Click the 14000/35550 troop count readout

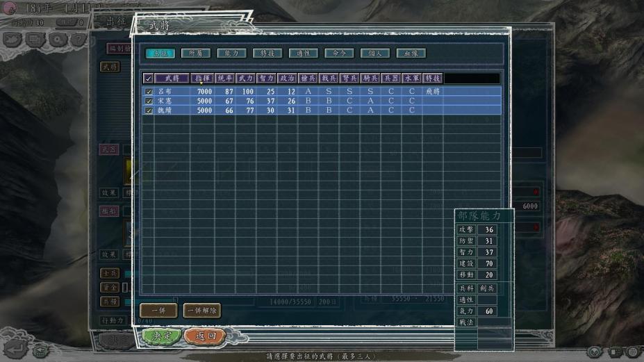point(290,302)
